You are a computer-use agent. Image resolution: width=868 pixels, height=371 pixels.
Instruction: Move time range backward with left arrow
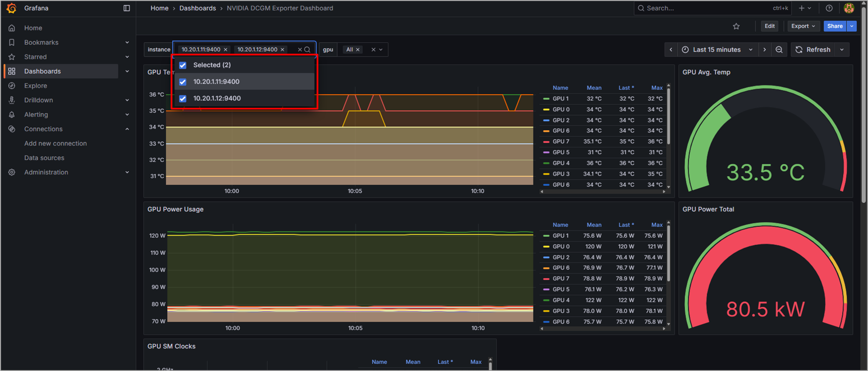(x=671, y=50)
